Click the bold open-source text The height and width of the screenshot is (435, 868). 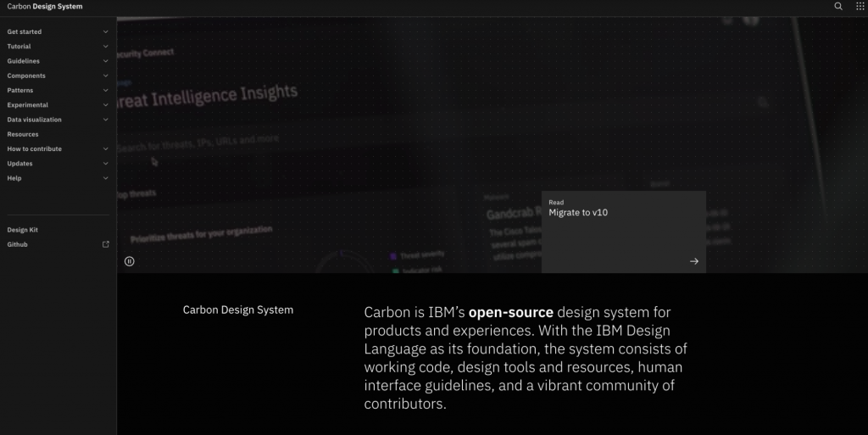point(510,312)
